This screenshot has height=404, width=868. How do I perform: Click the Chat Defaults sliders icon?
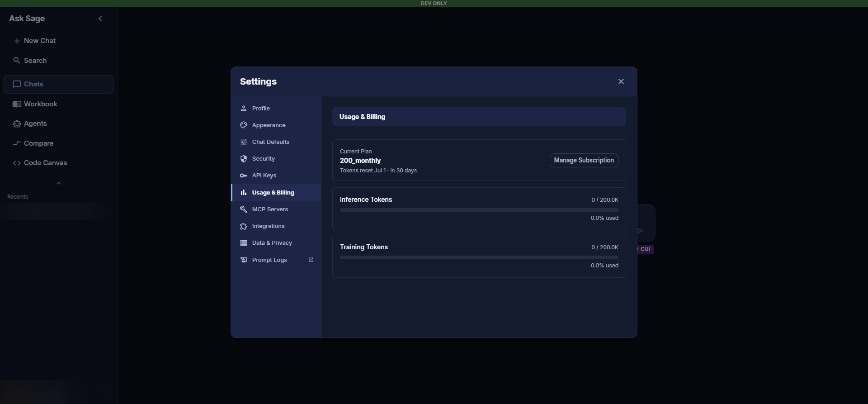(244, 142)
